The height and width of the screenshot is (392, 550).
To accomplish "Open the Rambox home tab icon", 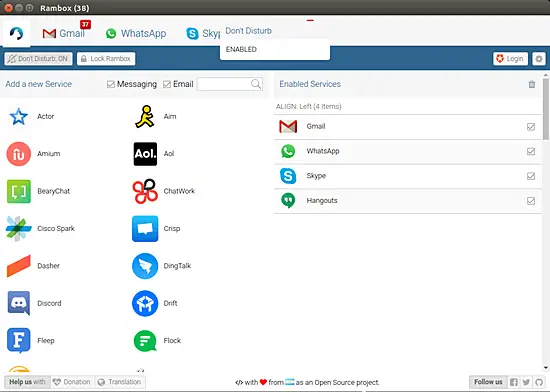I will click(16, 34).
